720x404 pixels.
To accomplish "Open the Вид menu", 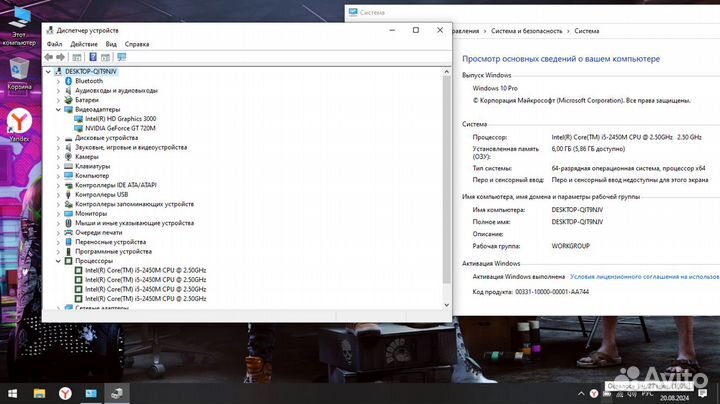I will 111,44.
